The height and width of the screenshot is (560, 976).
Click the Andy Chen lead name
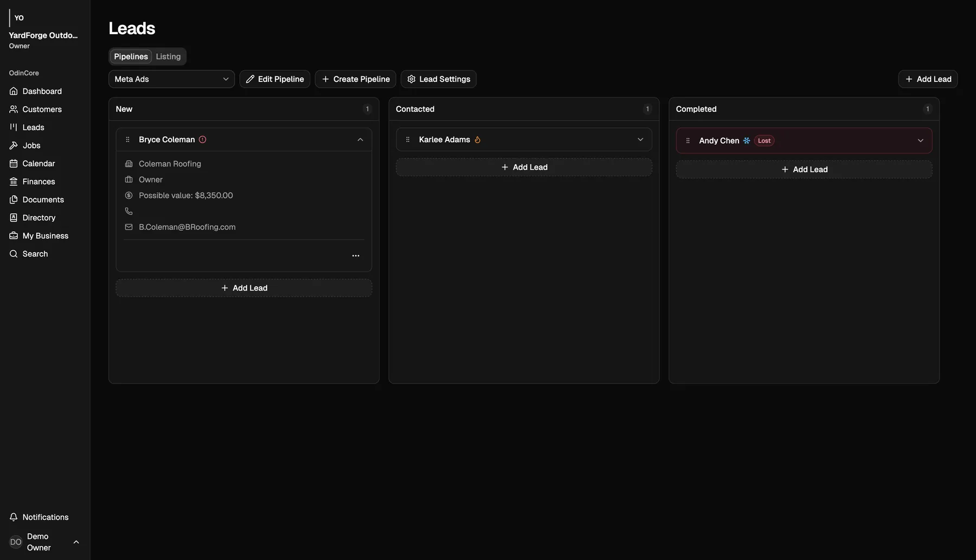(719, 141)
